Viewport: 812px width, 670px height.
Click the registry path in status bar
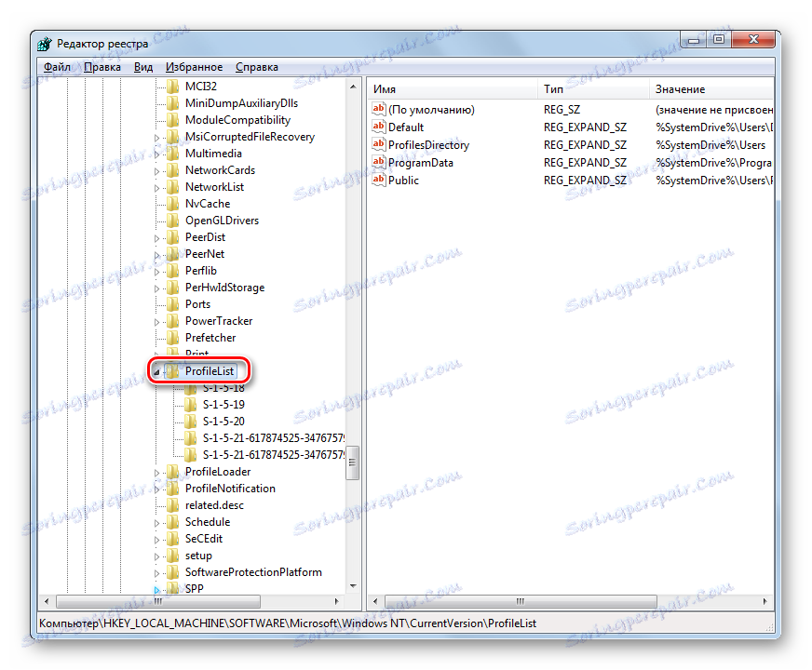click(288, 623)
